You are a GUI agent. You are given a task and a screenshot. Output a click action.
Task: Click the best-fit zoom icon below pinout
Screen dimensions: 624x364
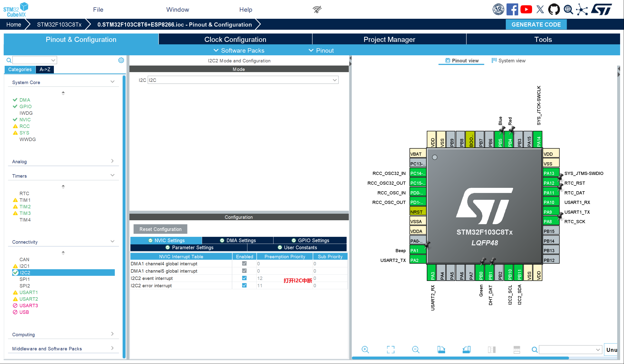390,349
